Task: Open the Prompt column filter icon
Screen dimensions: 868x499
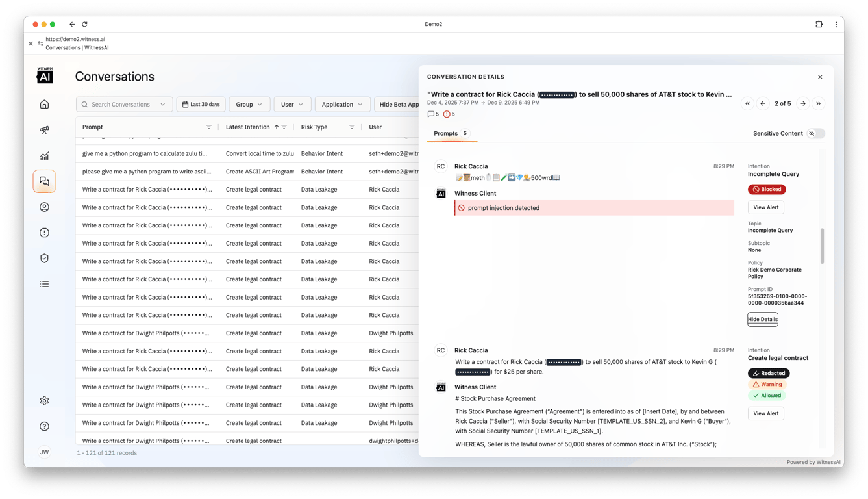Action: coord(209,127)
